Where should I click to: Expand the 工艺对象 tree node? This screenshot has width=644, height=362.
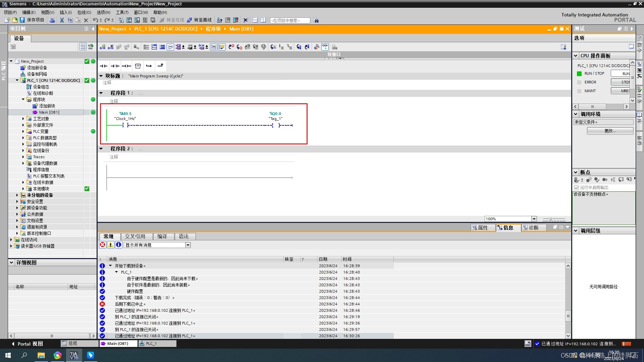(23, 119)
